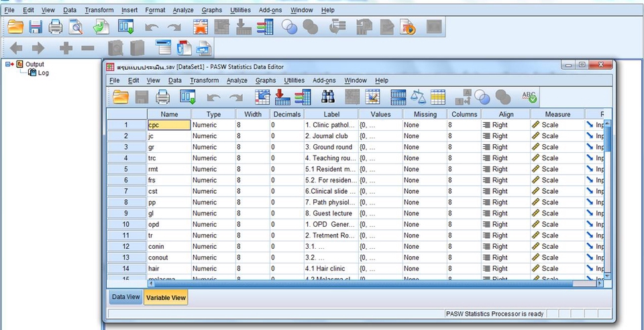The width and height of the screenshot is (644, 330).
Task: Open folder icon in Data Editor toolbar
Action: 121,97
